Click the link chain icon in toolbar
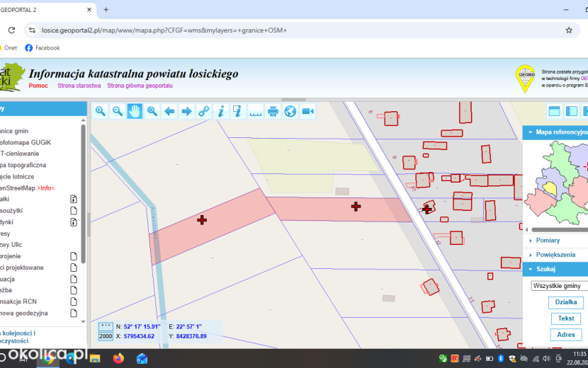 (203, 111)
